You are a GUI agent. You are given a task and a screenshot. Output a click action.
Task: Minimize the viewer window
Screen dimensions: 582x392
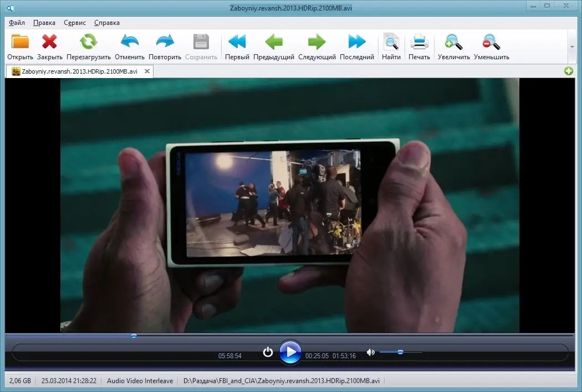click(x=533, y=6)
